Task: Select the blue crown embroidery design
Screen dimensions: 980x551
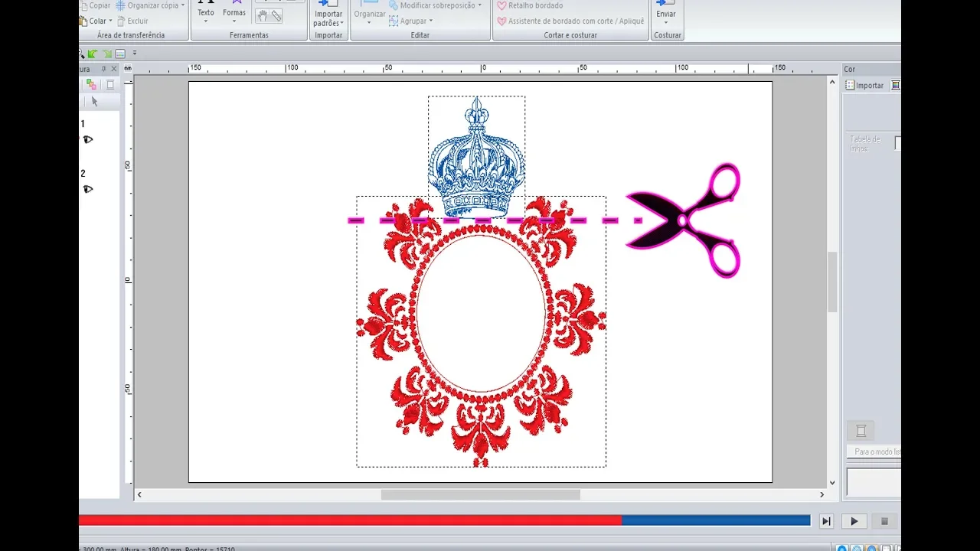Action: [x=476, y=157]
